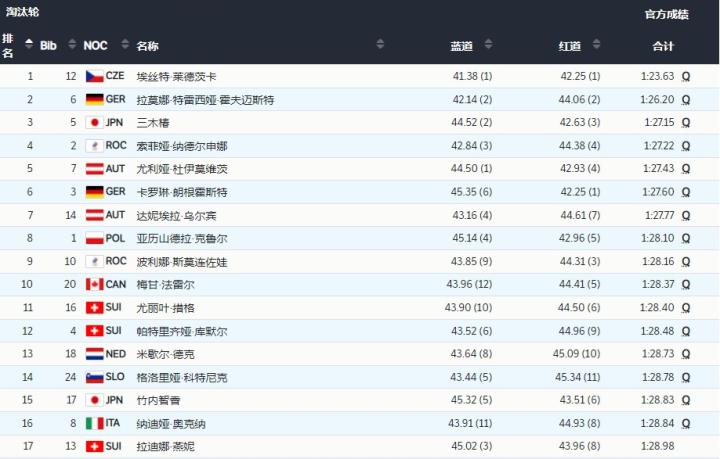Screen dimensions: 720x459
Task: Click the Q icon in row 1:23.63
Action: click(686, 76)
